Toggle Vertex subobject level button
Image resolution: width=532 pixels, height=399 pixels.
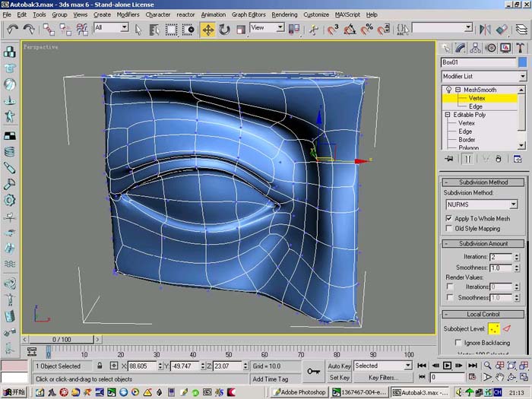tap(494, 328)
